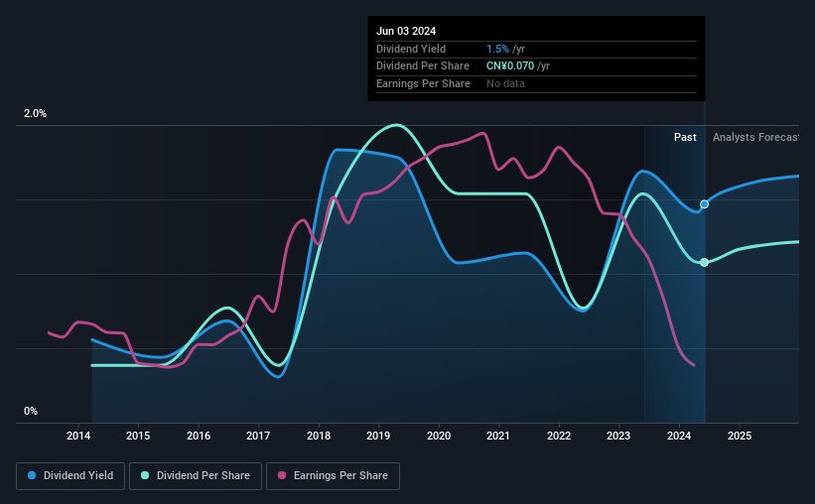Click the 2021 x-axis label

click(498, 436)
